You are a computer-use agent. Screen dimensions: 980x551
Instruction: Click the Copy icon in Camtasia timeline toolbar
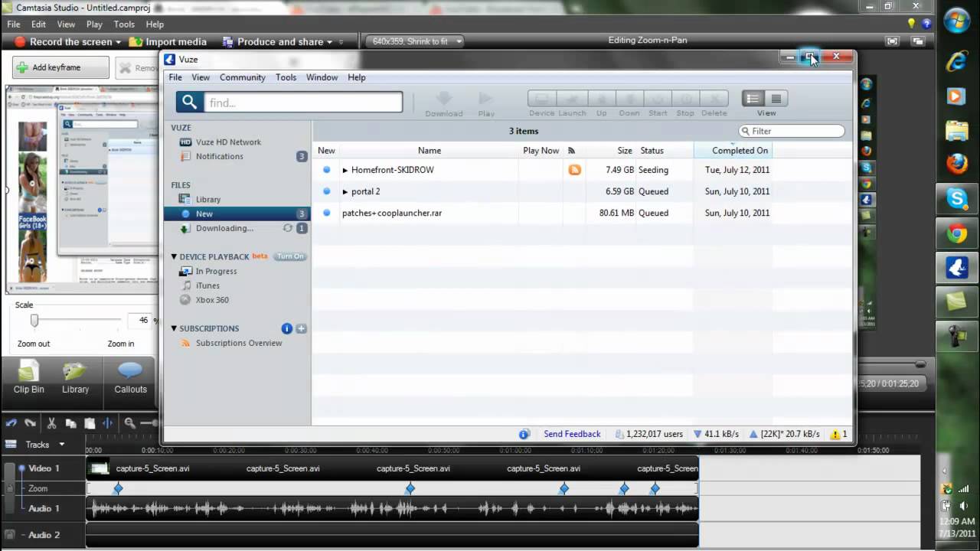pyautogui.click(x=70, y=422)
